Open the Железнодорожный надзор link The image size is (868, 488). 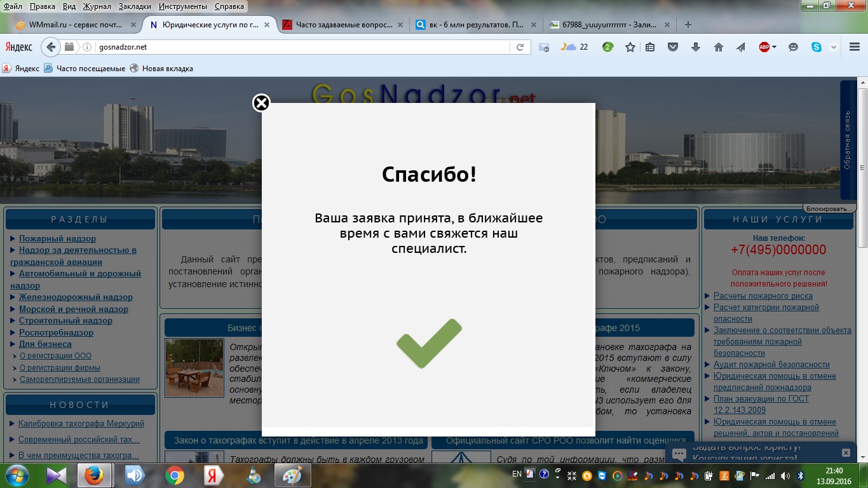(76, 297)
